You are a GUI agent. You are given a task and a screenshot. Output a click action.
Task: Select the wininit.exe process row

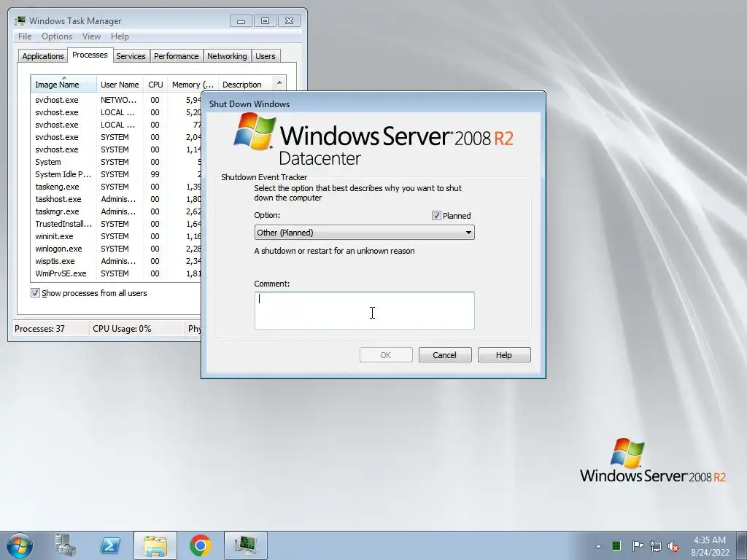[x=116, y=236]
